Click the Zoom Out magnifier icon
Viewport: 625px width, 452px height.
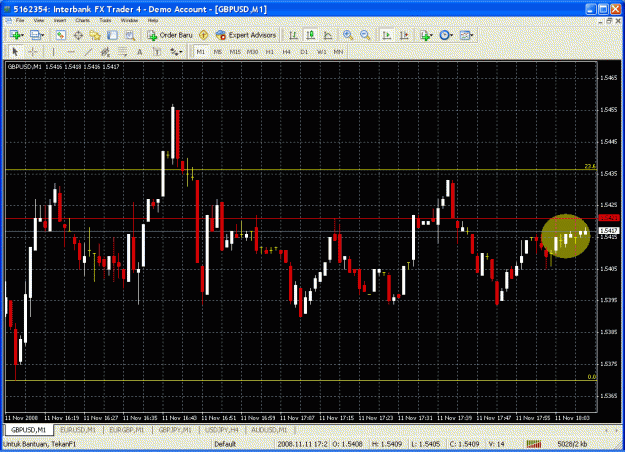[365, 35]
